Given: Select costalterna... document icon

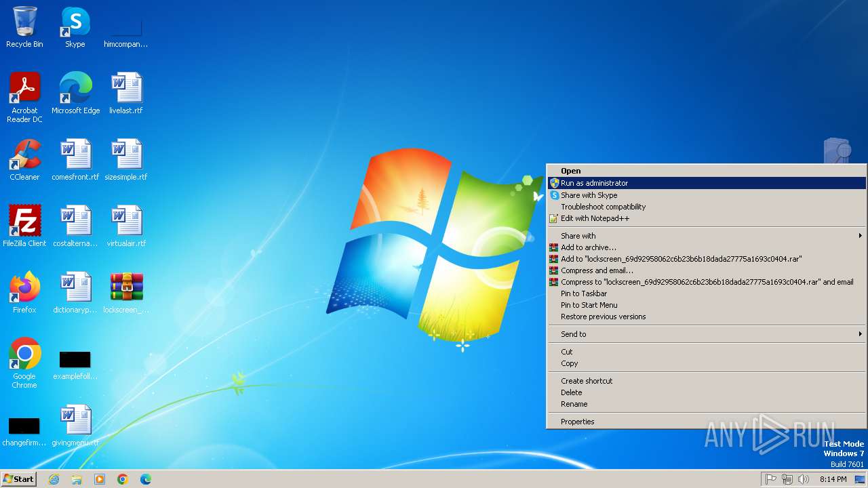Looking at the screenshot, I should pyautogui.click(x=75, y=226).
